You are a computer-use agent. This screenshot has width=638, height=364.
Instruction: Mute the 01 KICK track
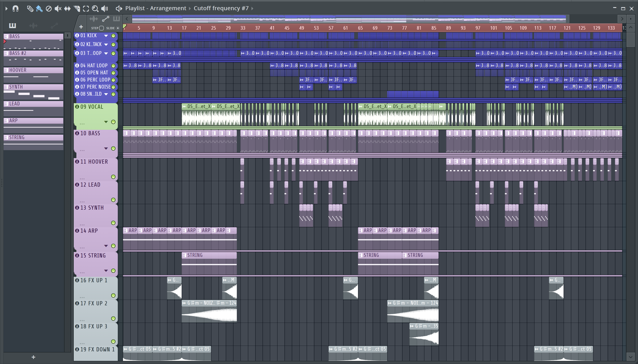(113, 36)
